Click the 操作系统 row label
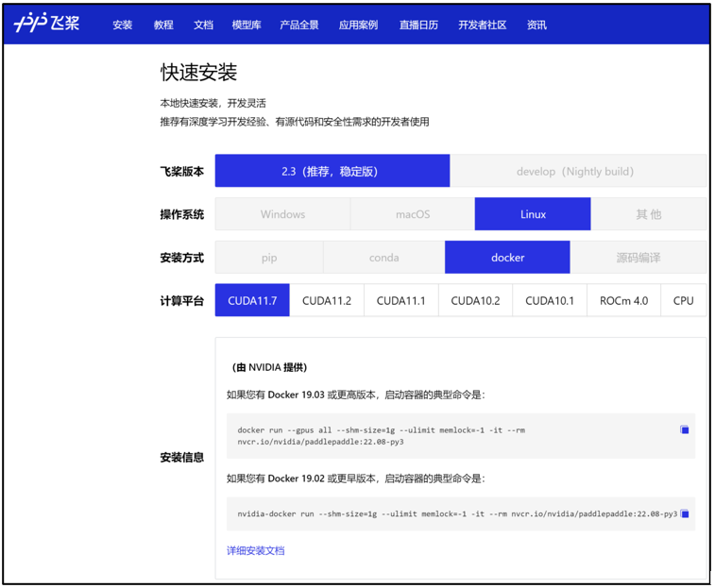The width and height of the screenshot is (715, 588). pos(182,214)
